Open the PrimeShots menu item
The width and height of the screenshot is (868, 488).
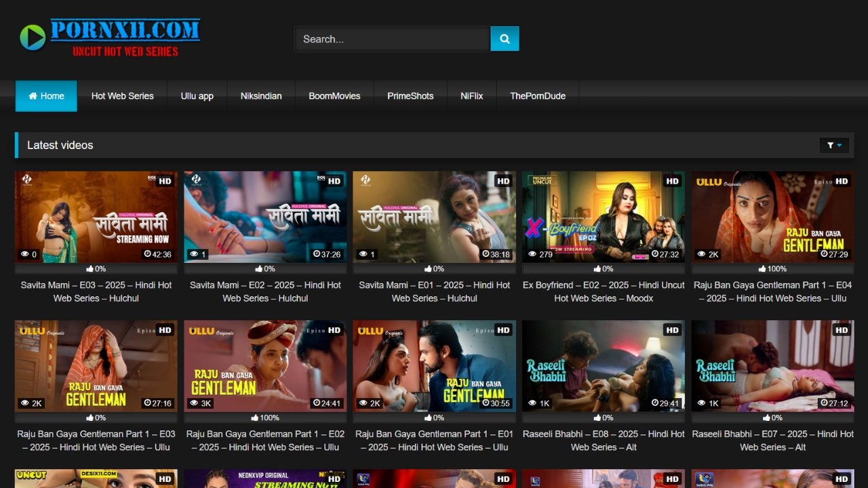[410, 96]
